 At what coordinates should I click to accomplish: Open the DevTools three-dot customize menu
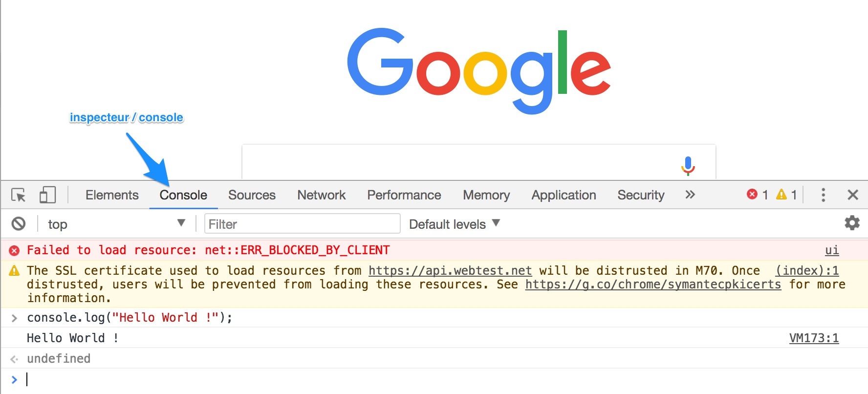(x=823, y=195)
